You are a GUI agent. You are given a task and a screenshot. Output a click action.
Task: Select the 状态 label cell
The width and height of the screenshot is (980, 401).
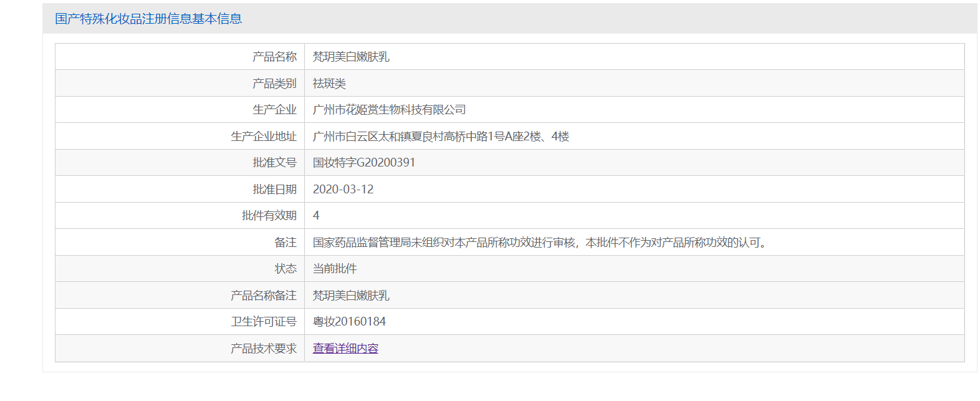pyautogui.click(x=180, y=269)
